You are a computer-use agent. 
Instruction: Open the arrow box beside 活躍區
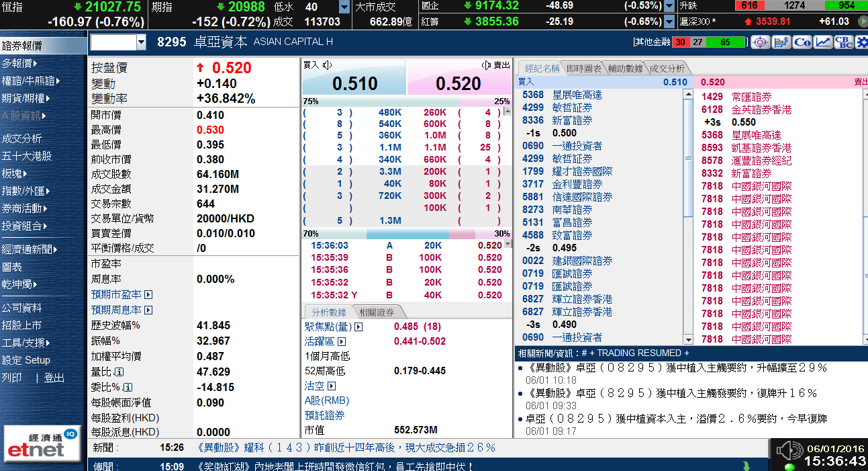341,341
